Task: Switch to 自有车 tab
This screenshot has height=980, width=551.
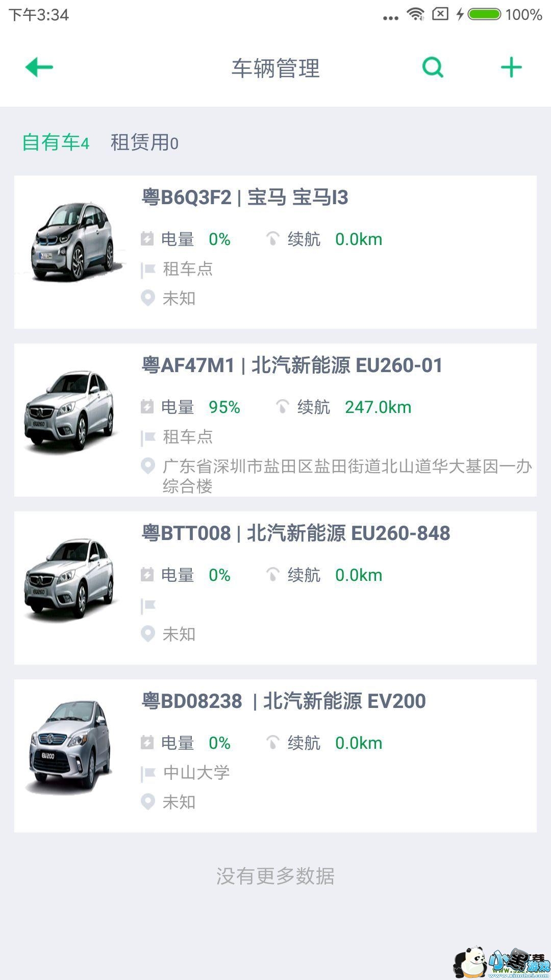Action: tap(56, 142)
